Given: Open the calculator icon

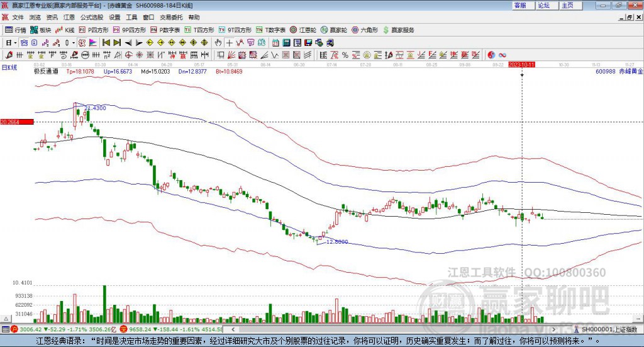Looking at the screenshot, I should pos(286,43).
